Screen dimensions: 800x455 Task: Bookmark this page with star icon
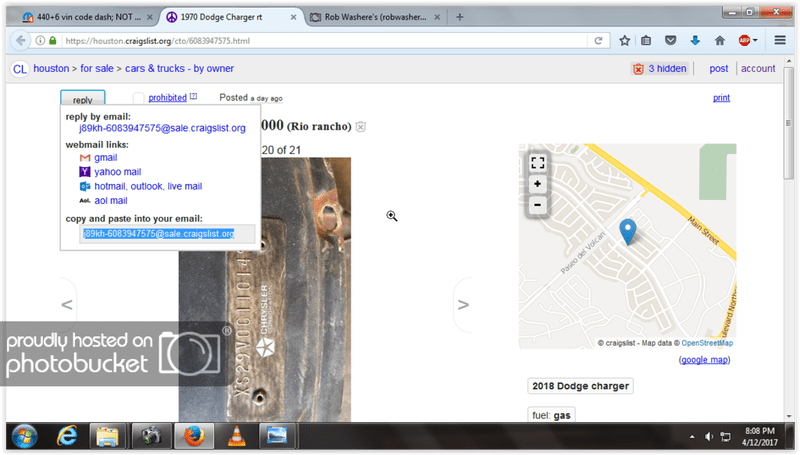point(624,40)
